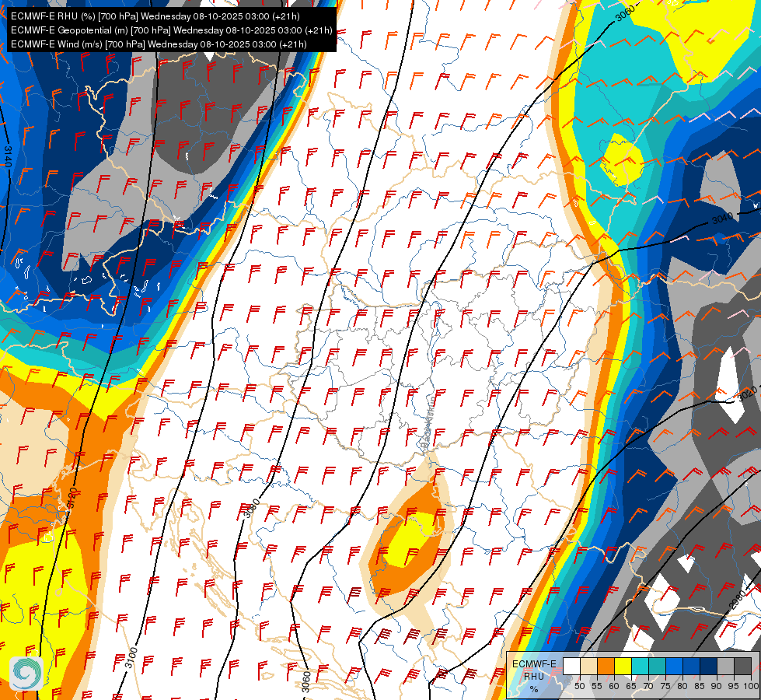761x700 pixels.
Task: Click the 'ECMWF-E Geopotential (m) [700 hPa]' title line
Action: (171, 30)
